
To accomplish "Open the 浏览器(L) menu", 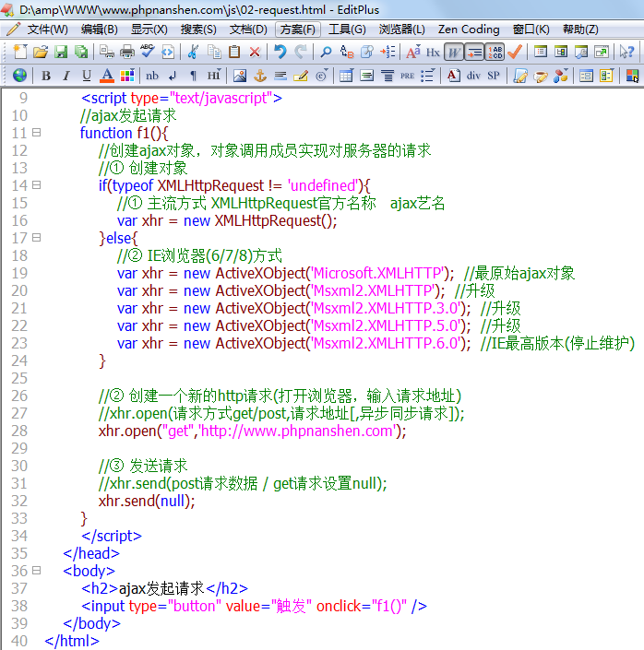I will [401, 30].
